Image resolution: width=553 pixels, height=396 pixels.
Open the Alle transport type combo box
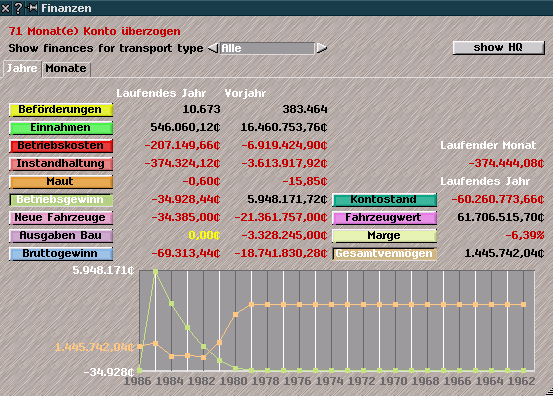[267, 48]
